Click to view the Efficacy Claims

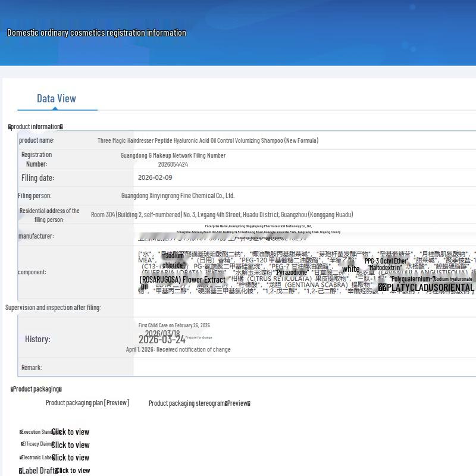[70, 445]
